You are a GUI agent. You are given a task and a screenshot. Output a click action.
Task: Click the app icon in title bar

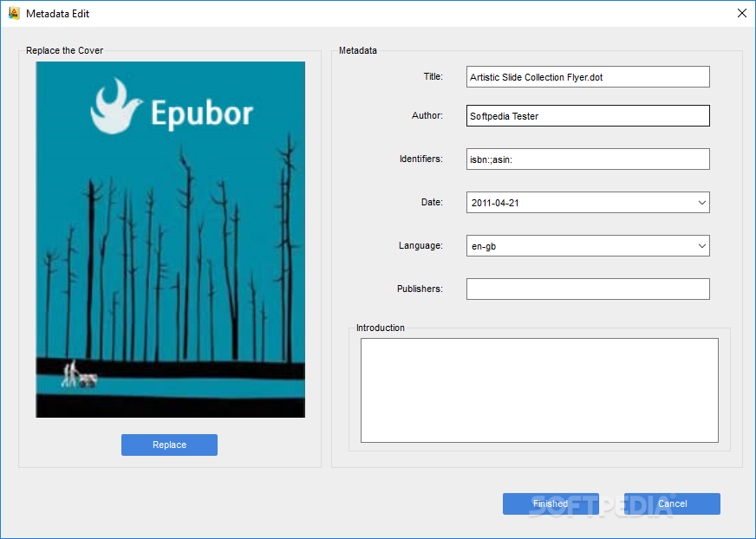coord(14,13)
